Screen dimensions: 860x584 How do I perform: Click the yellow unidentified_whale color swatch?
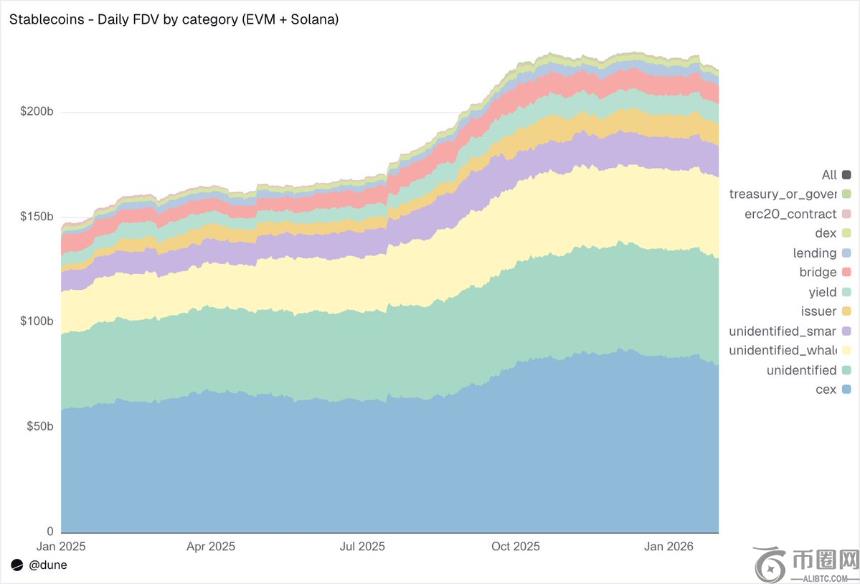846,350
